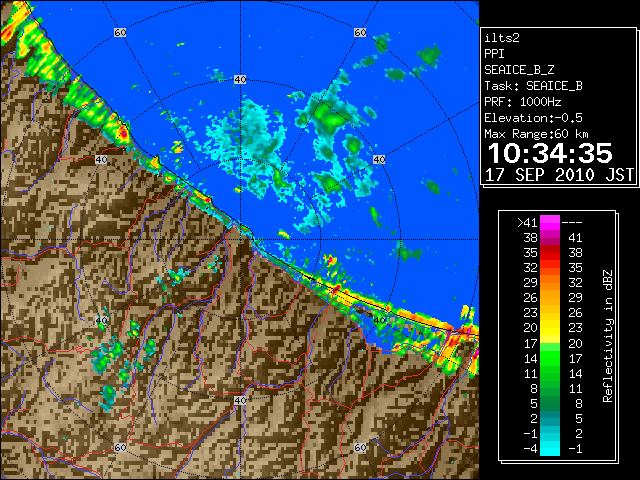Click the north "40" range ring label
Image resolution: width=640 pixels, height=480 pixels.
point(240,79)
